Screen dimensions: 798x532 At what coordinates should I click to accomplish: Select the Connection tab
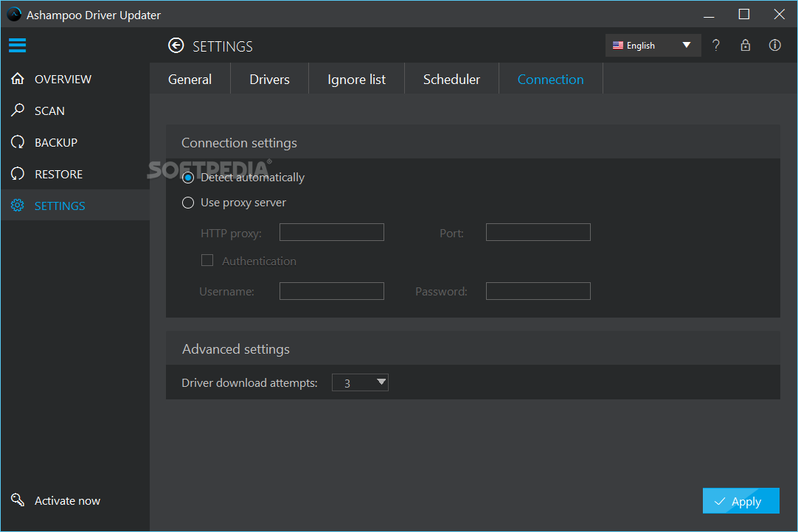(x=551, y=79)
